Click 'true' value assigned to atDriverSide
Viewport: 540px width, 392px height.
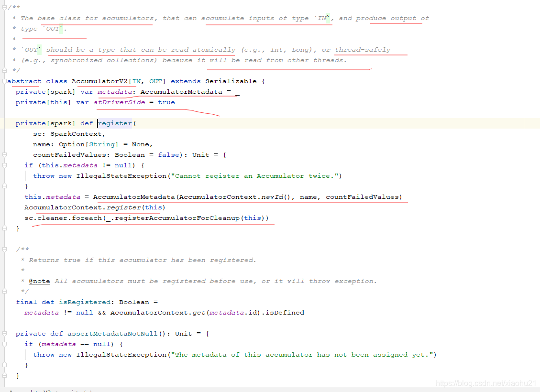166,102
